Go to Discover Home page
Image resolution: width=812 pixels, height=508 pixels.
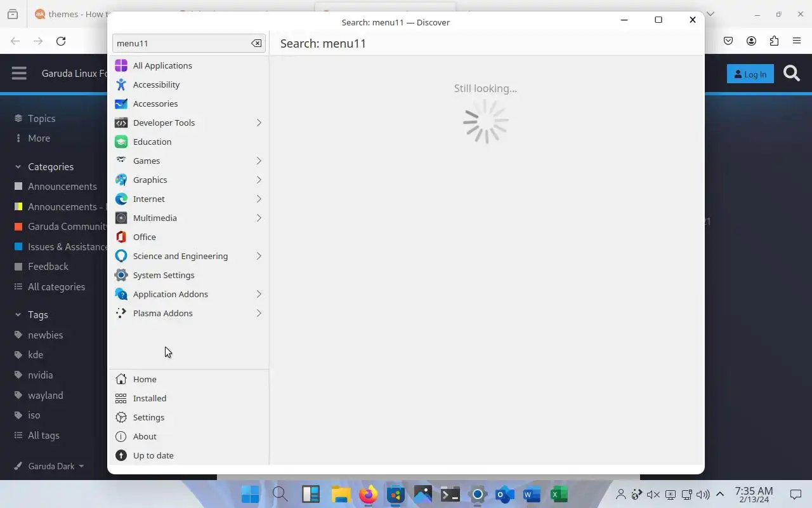189,379
